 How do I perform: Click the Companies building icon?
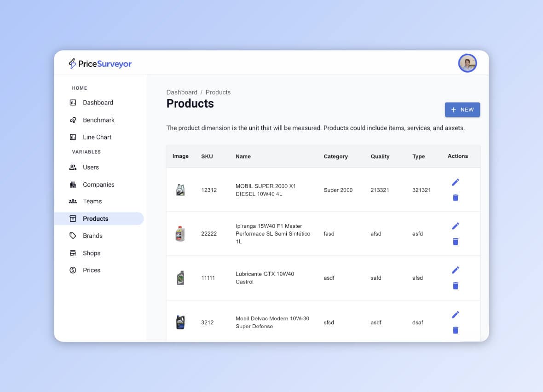[73, 184]
